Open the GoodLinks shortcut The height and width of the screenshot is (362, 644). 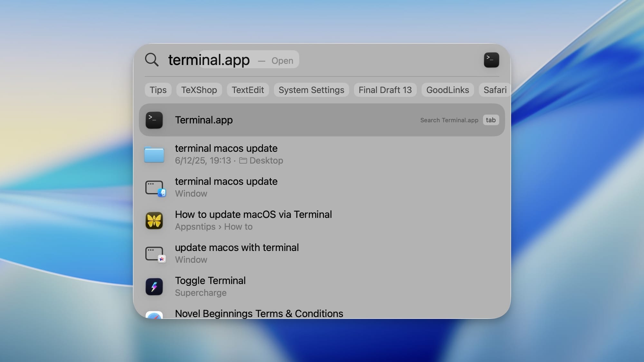tap(448, 90)
